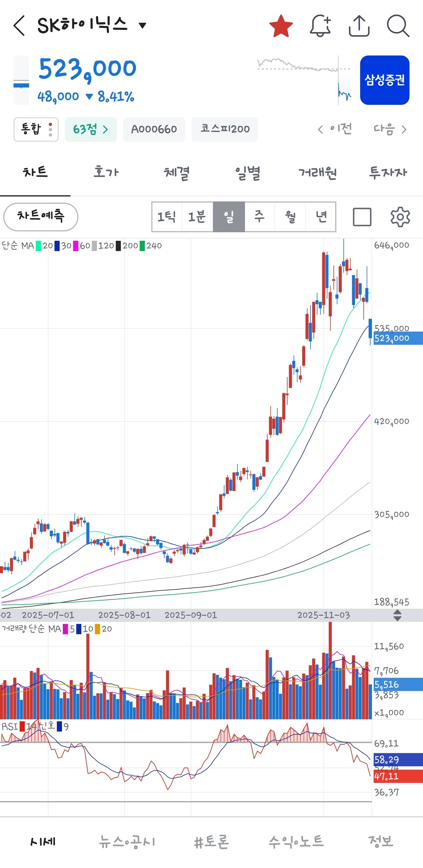Switch to the 호가 tab
423x868 pixels.
[106, 173]
